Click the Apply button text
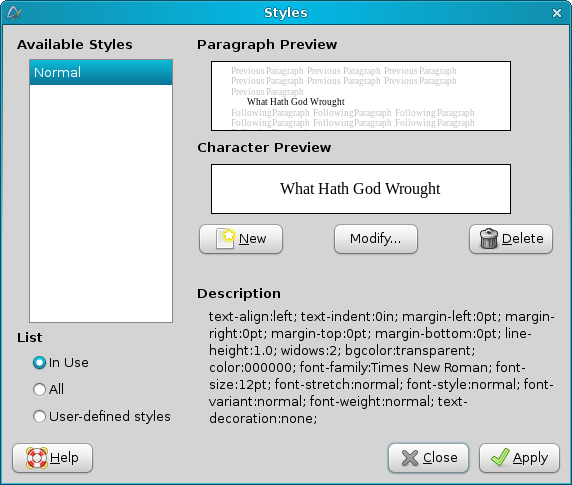This screenshot has height=485, width=572. (x=530, y=458)
